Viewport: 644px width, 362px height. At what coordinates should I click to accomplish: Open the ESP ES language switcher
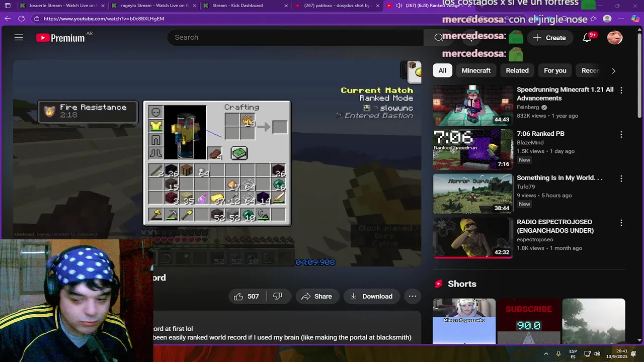573,354
